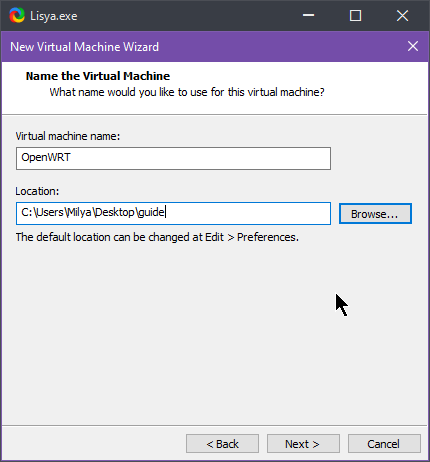Click the "Name the Virtual Machine" heading
The height and width of the screenshot is (462, 430).
click(x=98, y=76)
